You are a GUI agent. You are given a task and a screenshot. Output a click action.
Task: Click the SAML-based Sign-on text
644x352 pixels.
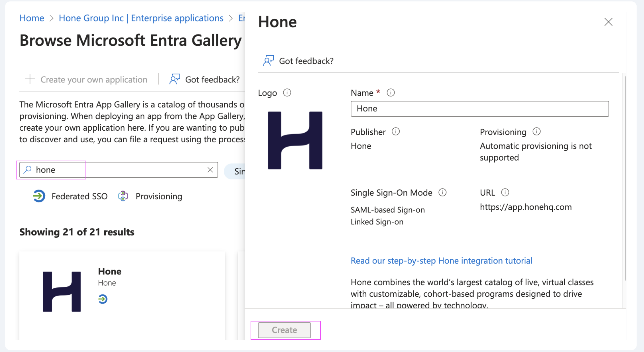(387, 210)
